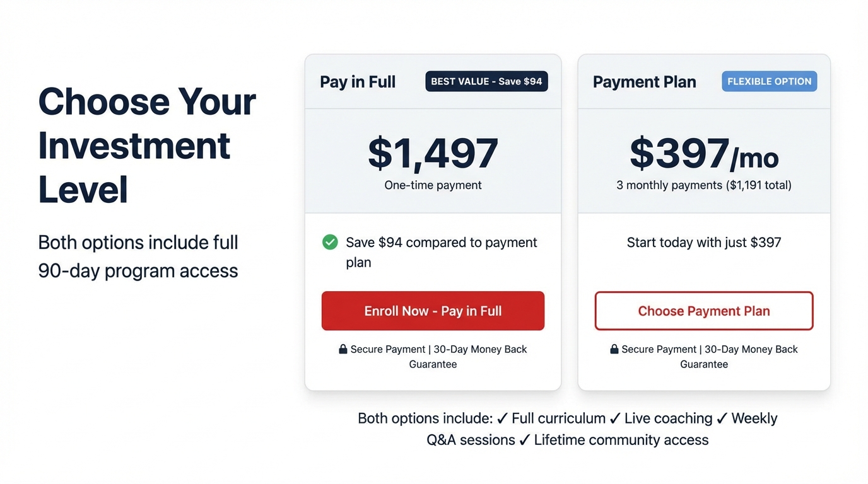Click the 3 monthly payments ($1,191 total) text
The width and height of the screenshot is (868, 484).
703,185
